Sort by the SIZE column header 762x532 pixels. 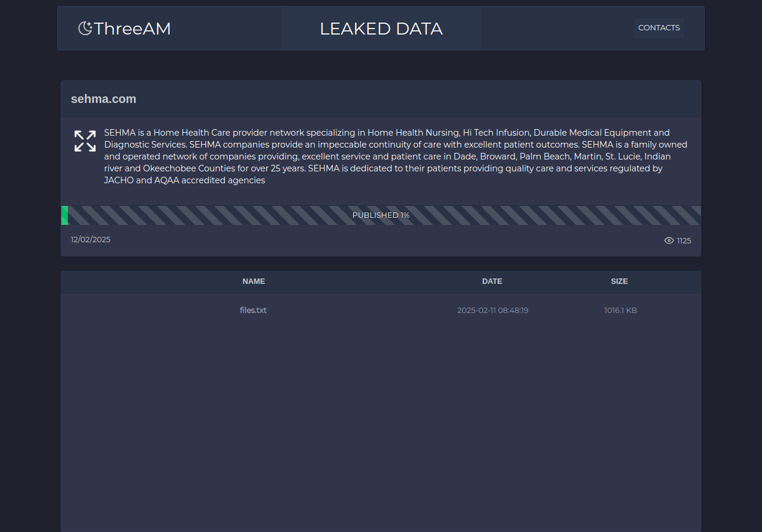(x=619, y=281)
